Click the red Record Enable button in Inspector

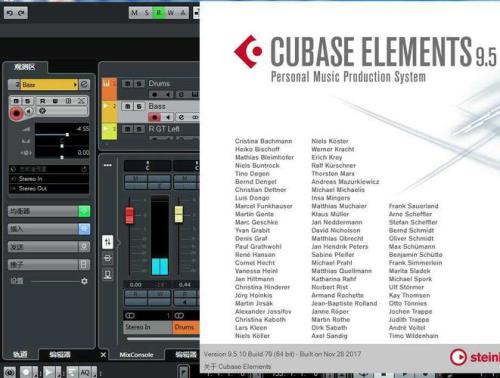coord(16,114)
